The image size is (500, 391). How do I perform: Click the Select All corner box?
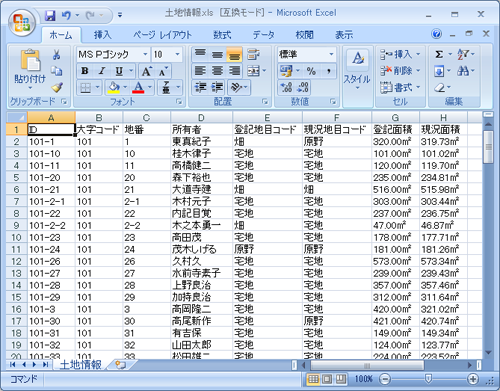17,117
